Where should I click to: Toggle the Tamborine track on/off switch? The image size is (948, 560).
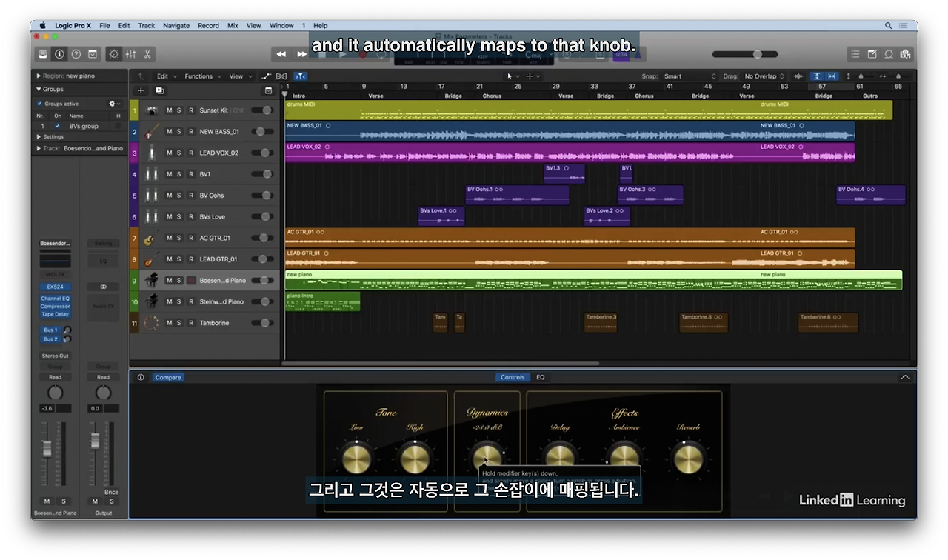pyautogui.click(x=261, y=323)
